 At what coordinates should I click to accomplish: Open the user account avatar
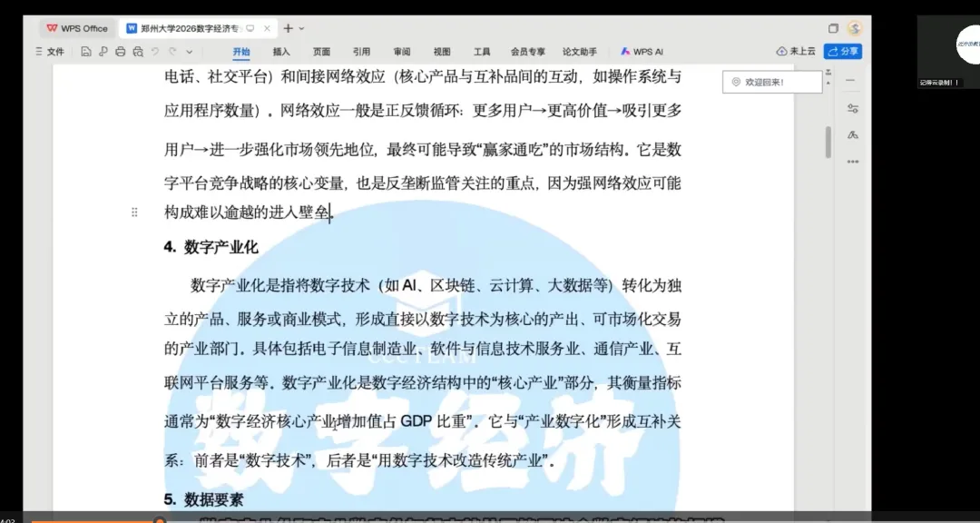pos(855,28)
